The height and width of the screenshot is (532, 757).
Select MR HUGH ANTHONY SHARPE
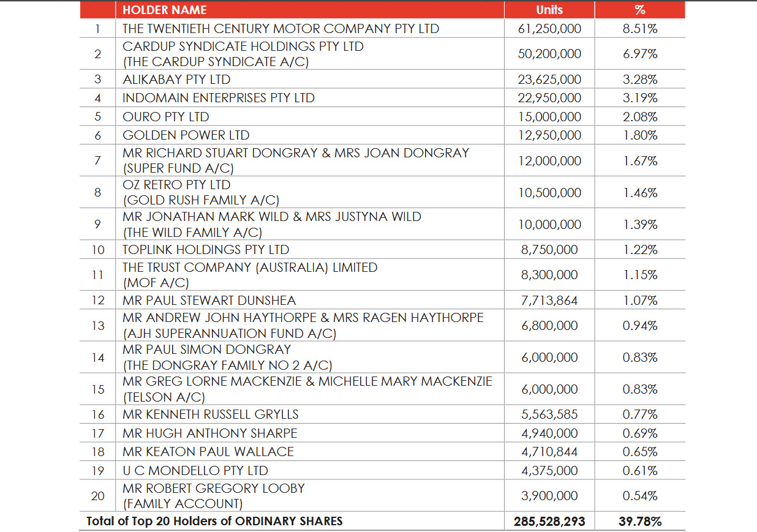coord(209,433)
